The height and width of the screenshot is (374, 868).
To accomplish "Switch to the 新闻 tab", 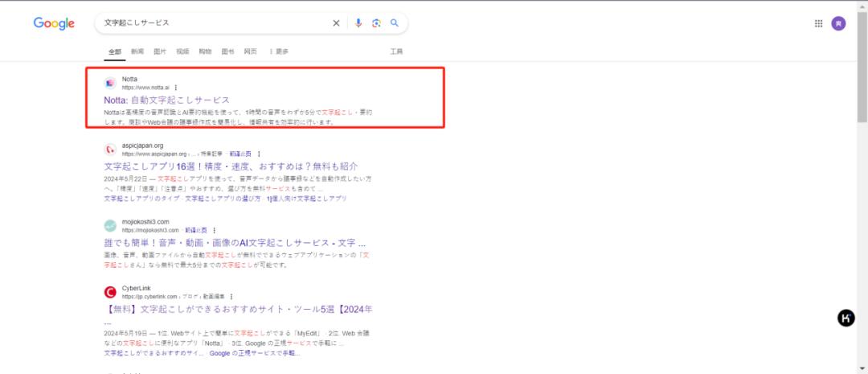I will coord(137,51).
